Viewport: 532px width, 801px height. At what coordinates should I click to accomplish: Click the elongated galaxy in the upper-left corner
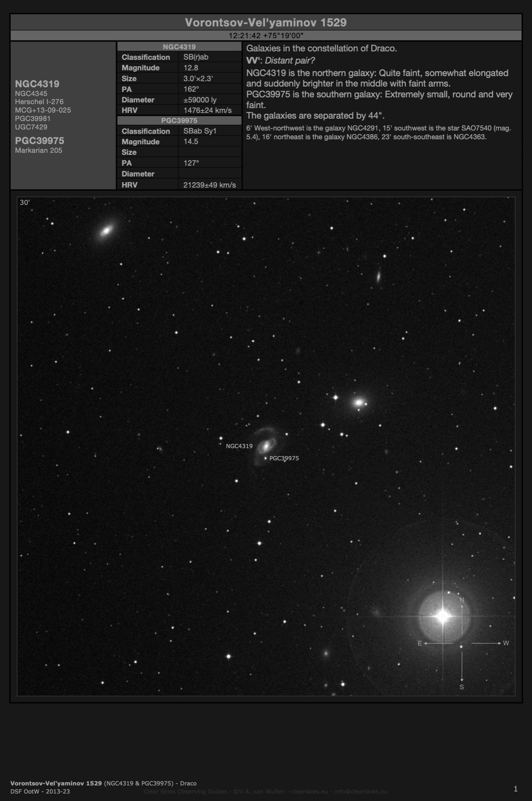coord(106,231)
